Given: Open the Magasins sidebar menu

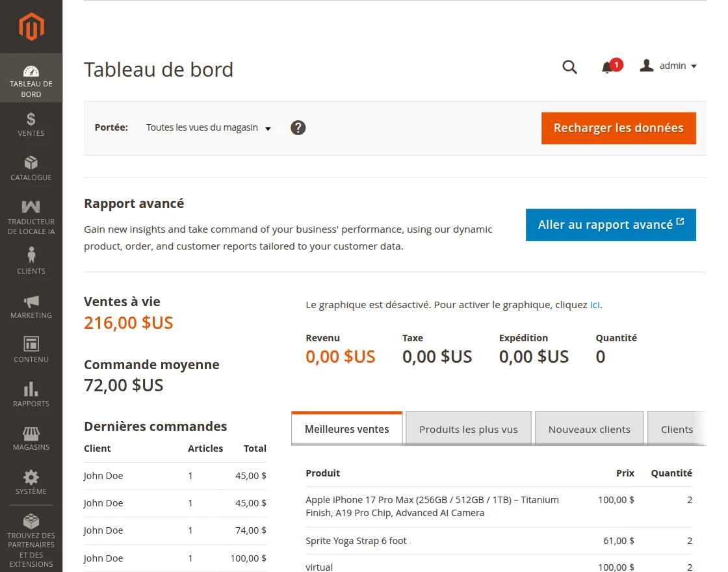Looking at the screenshot, I should point(31,439).
